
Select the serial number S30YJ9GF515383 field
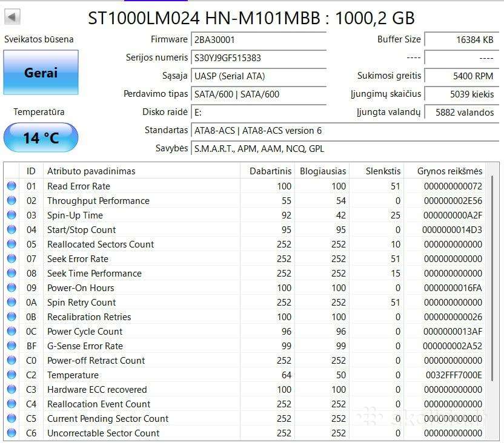(259, 57)
